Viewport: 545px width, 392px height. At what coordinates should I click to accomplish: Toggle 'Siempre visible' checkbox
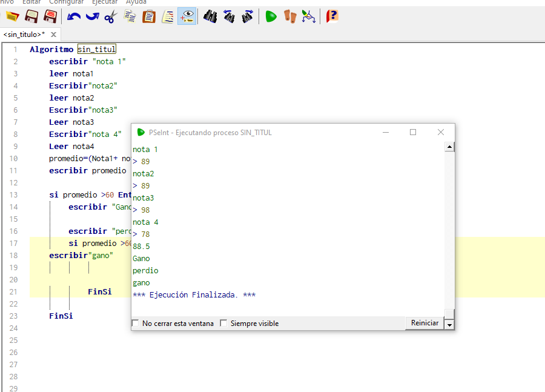[x=223, y=324]
